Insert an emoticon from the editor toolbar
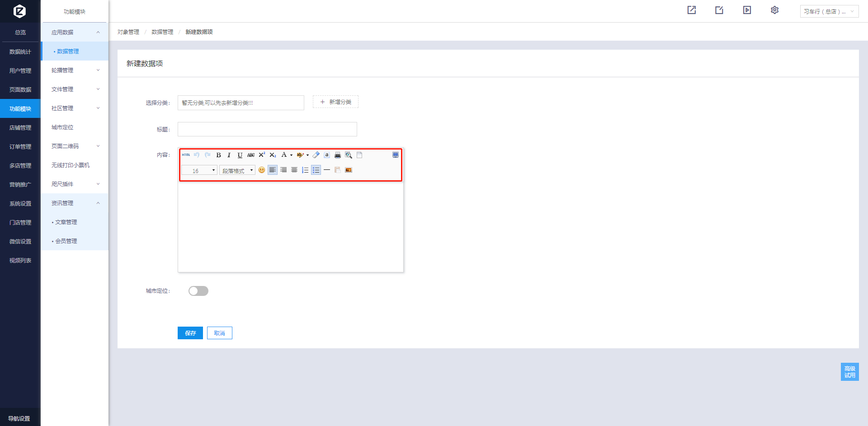Screen dimensions: 868x426 pos(262,170)
